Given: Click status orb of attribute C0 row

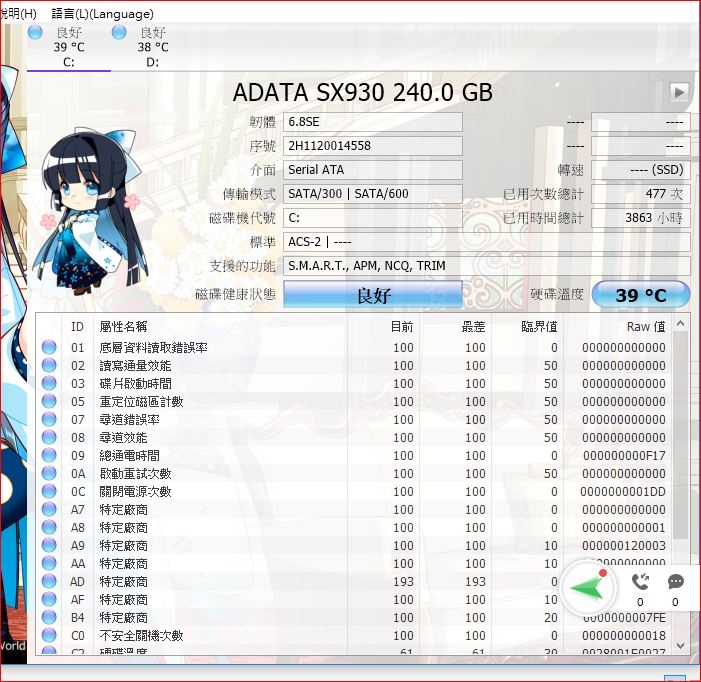Looking at the screenshot, I should [49, 636].
